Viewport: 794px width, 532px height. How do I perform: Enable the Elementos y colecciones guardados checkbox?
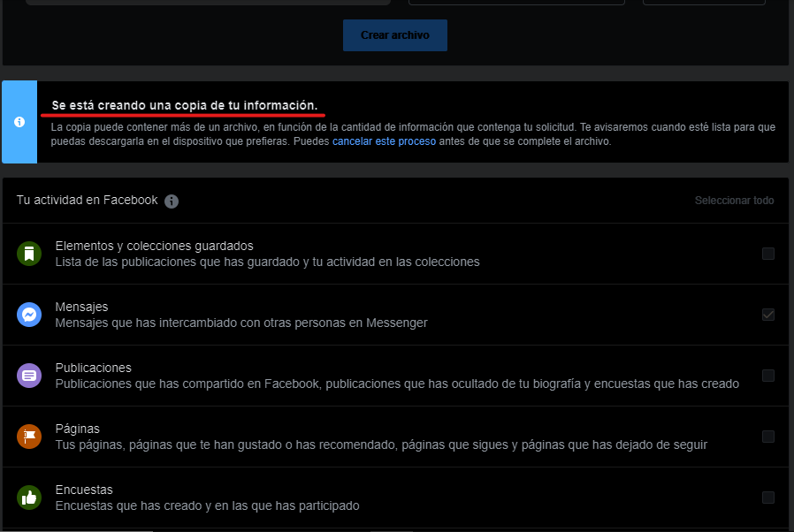(768, 253)
